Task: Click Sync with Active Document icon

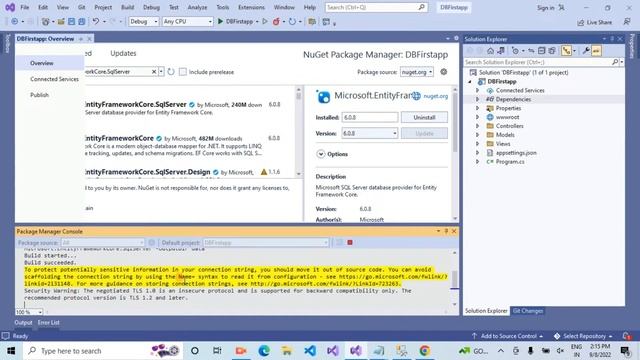Action: click(x=531, y=51)
